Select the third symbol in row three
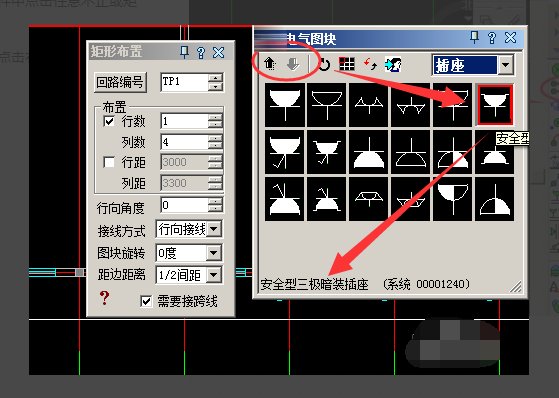Image resolution: width=559 pixels, height=398 pixels. (369, 199)
